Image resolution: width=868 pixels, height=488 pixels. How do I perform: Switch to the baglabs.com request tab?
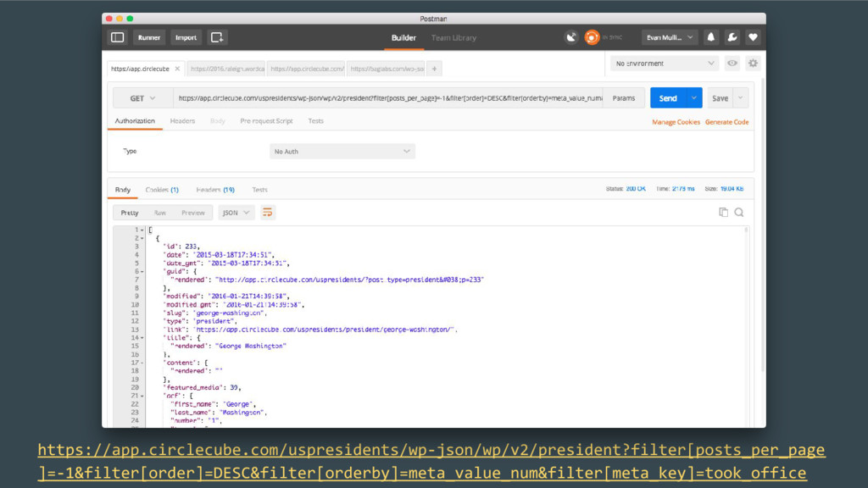pos(387,69)
